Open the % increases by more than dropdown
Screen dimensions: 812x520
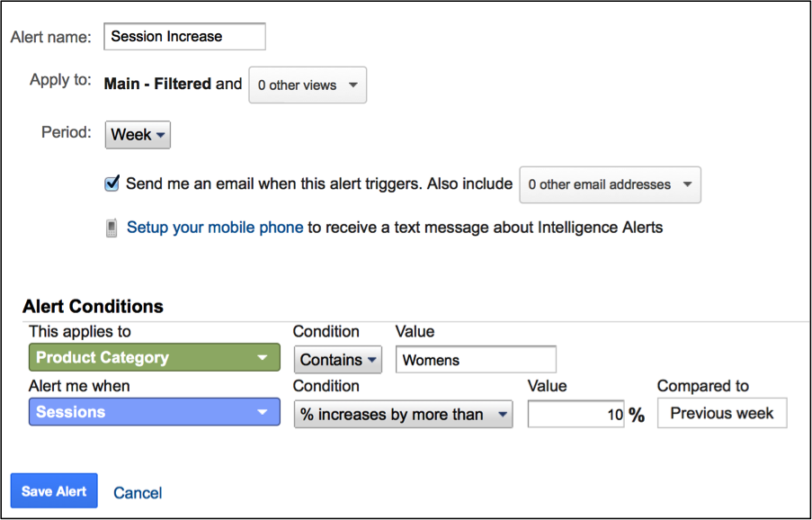pos(403,414)
